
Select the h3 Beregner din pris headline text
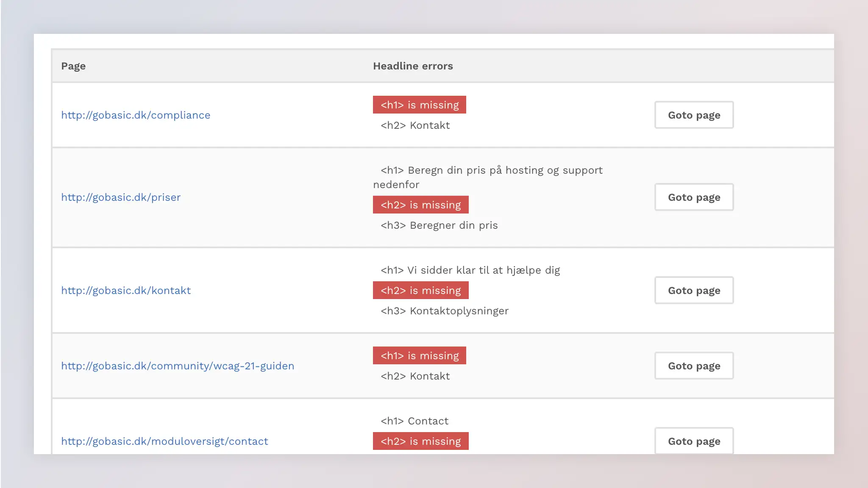[x=439, y=225]
